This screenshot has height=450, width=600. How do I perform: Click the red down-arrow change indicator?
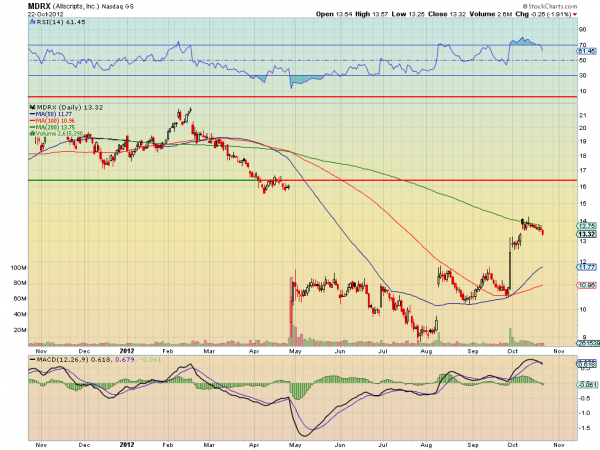575,14
